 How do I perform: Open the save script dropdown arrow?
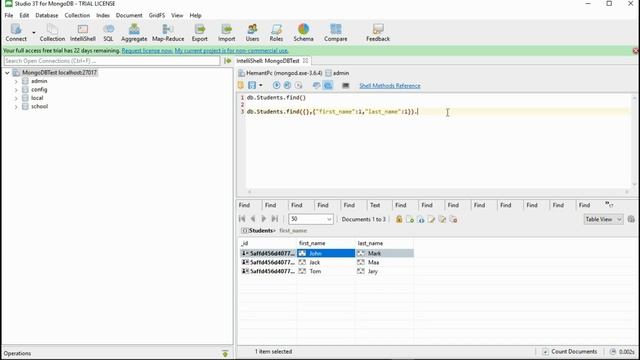(261, 85)
